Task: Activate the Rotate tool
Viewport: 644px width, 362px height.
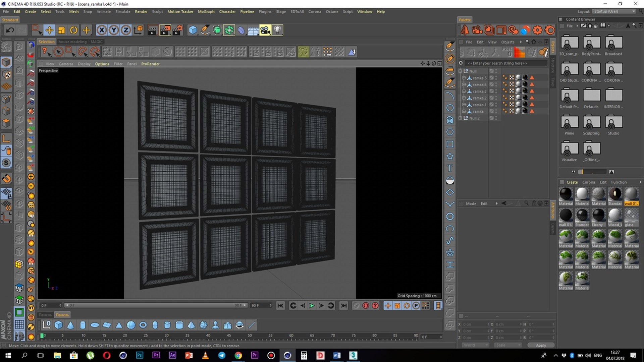Action: (73, 30)
